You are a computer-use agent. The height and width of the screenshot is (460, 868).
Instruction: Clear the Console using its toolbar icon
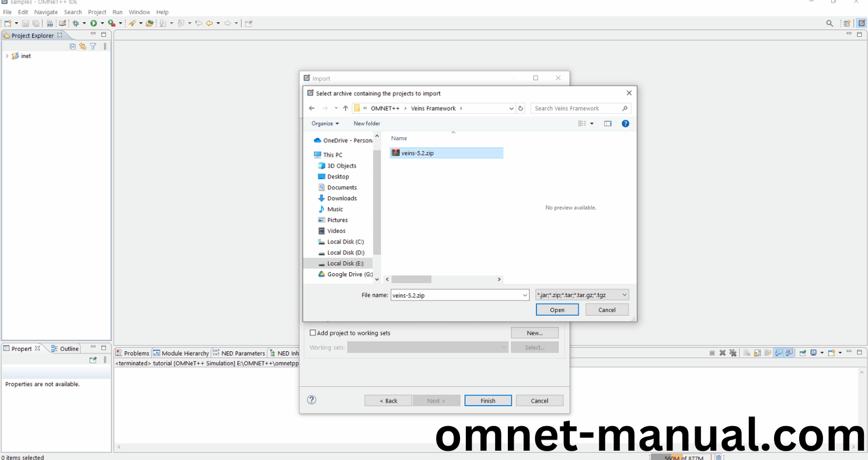tap(747, 353)
